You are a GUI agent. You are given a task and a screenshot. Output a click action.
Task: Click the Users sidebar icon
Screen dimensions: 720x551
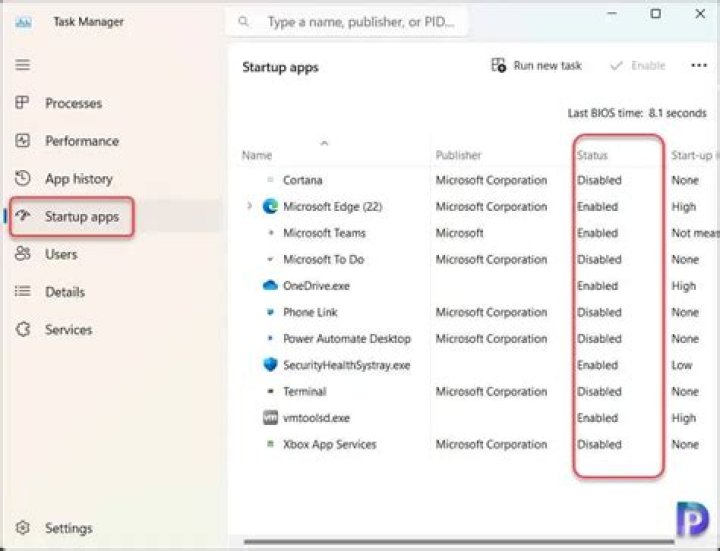click(22, 253)
